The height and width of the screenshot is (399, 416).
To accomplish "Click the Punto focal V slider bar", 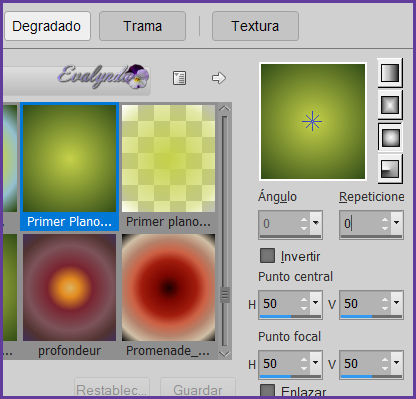I will [x=371, y=376].
